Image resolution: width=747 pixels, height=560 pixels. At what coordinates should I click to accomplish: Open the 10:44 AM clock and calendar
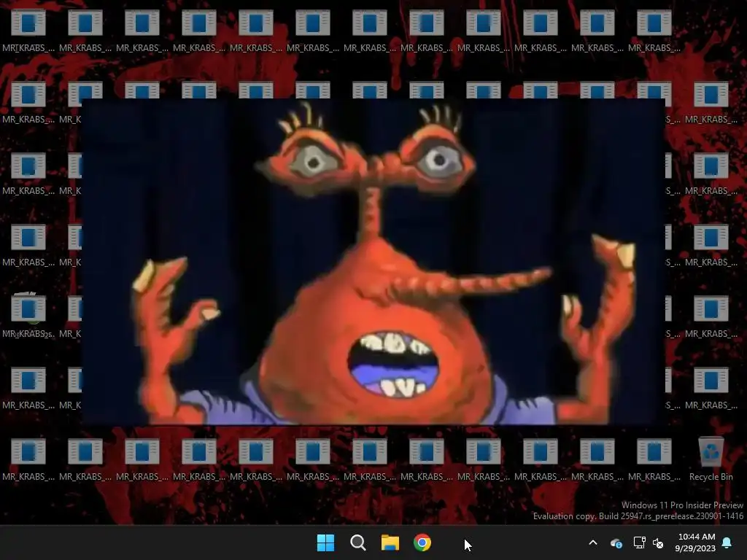click(695, 542)
